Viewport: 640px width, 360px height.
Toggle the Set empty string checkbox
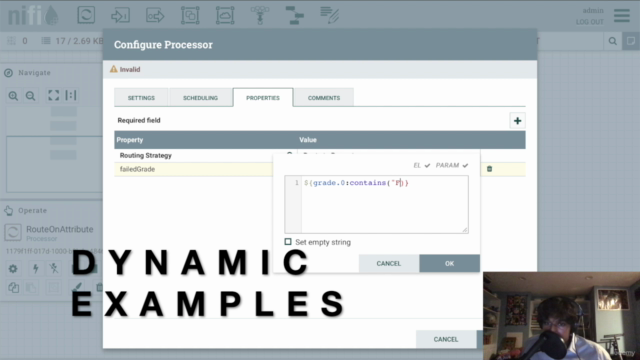click(x=288, y=242)
